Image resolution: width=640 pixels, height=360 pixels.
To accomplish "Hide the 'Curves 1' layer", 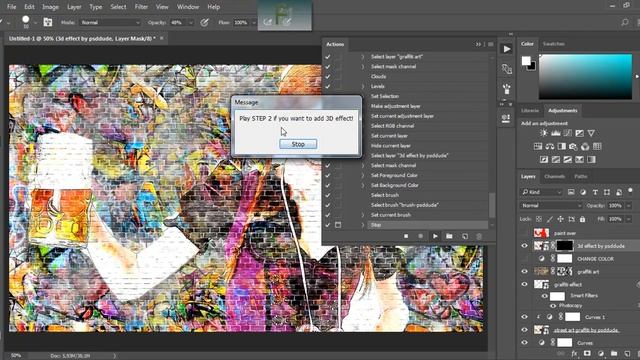I will pos(524,317).
